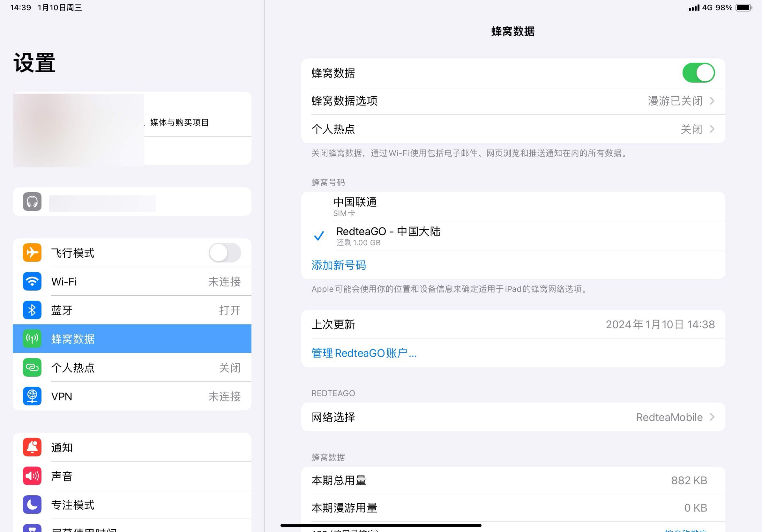Tap 蜂窝号码 section header

[x=328, y=182]
